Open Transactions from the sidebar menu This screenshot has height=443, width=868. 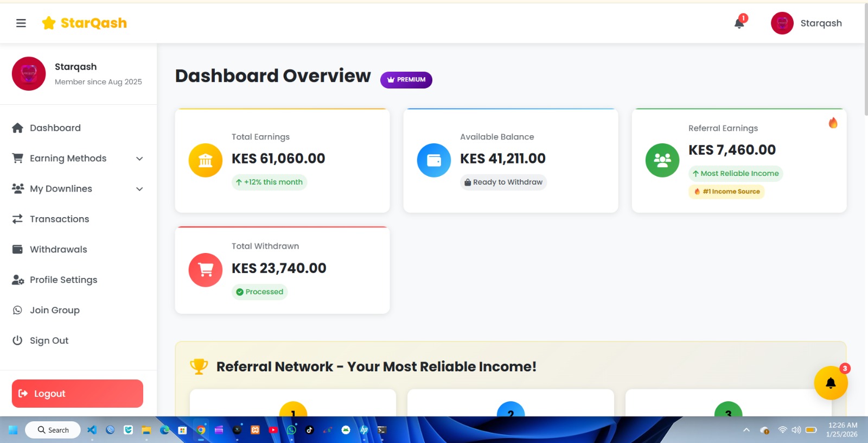click(x=59, y=219)
